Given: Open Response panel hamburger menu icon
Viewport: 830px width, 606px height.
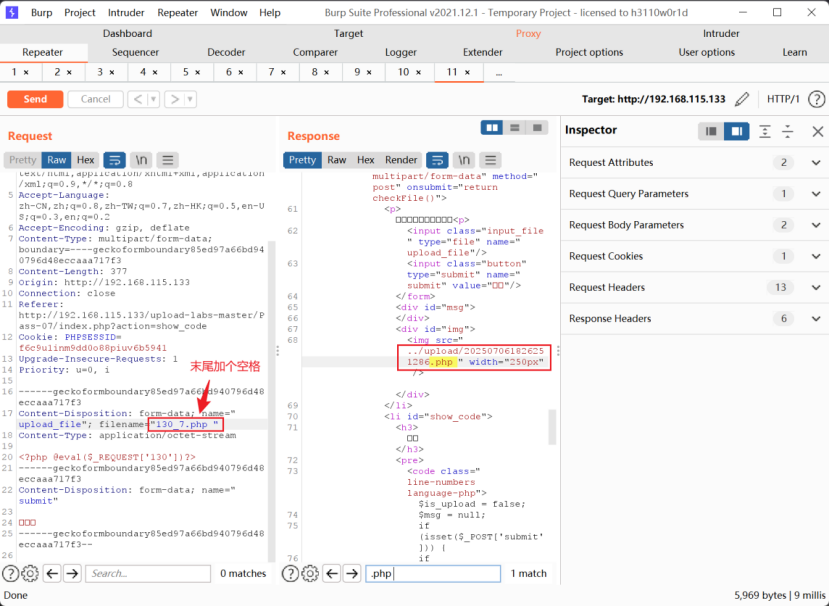Looking at the screenshot, I should point(490,160).
